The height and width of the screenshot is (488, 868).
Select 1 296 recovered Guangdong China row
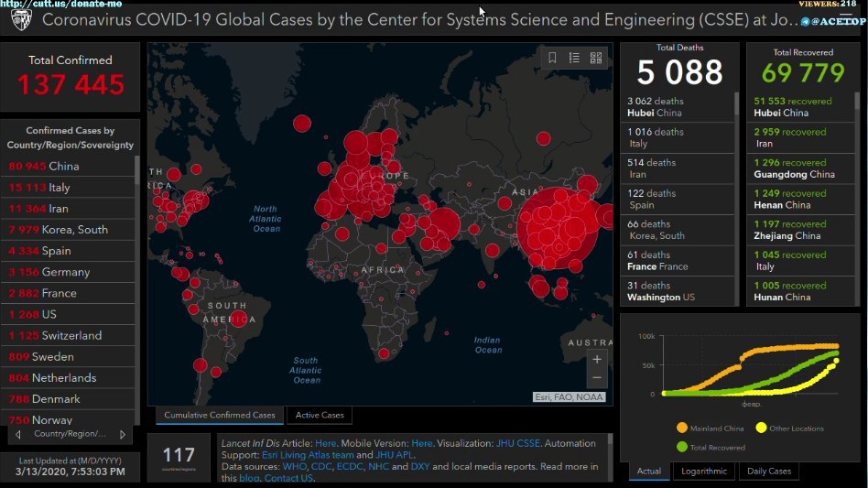tap(800, 168)
